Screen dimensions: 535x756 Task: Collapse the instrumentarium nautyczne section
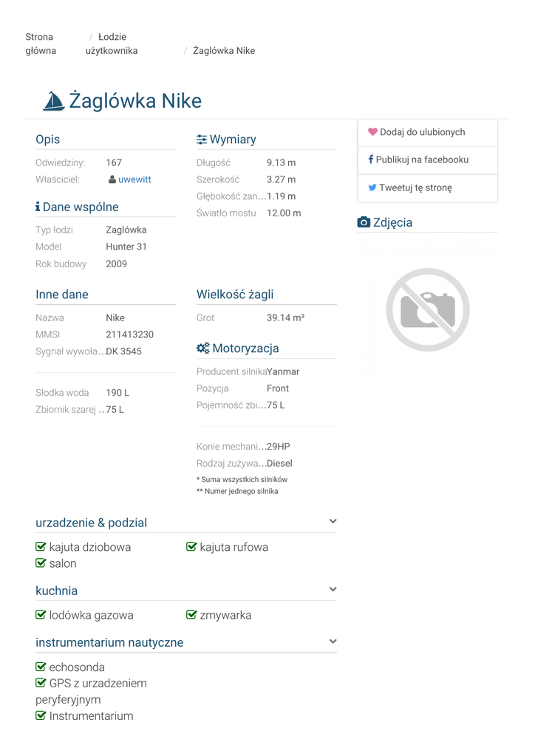coord(333,642)
